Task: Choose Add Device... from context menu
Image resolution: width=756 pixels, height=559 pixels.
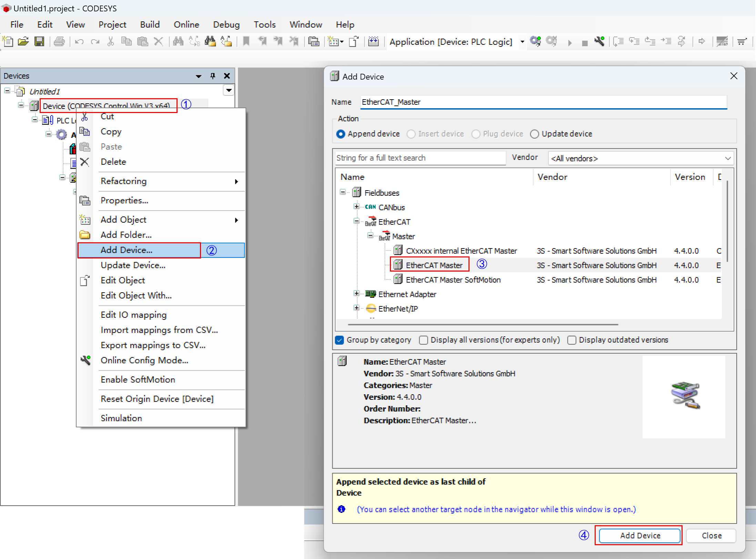Action: [x=127, y=250]
